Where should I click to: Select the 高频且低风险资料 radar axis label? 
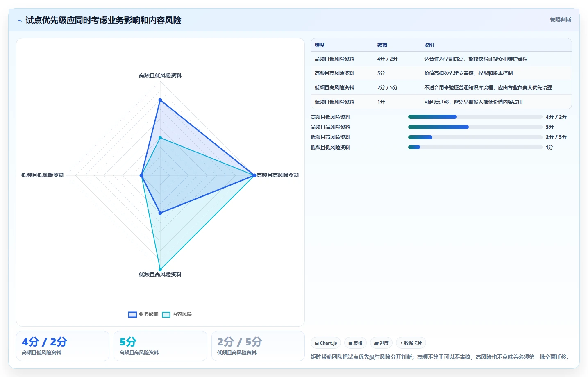[160, 75]
